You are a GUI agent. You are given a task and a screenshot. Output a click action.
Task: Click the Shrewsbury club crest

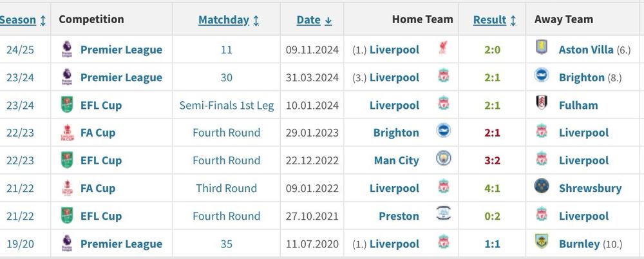pyautogui.click(x=542, y=187)
